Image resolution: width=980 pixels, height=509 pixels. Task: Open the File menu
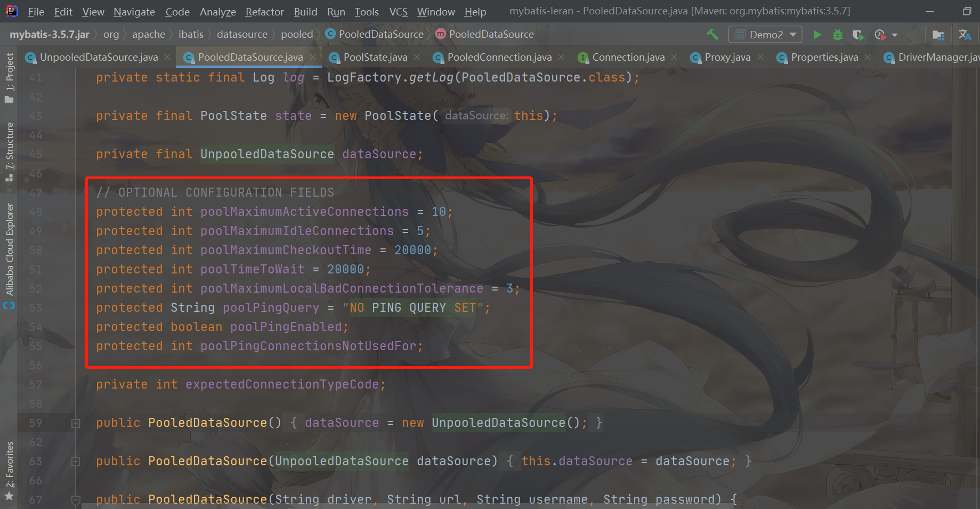point(36,12)
